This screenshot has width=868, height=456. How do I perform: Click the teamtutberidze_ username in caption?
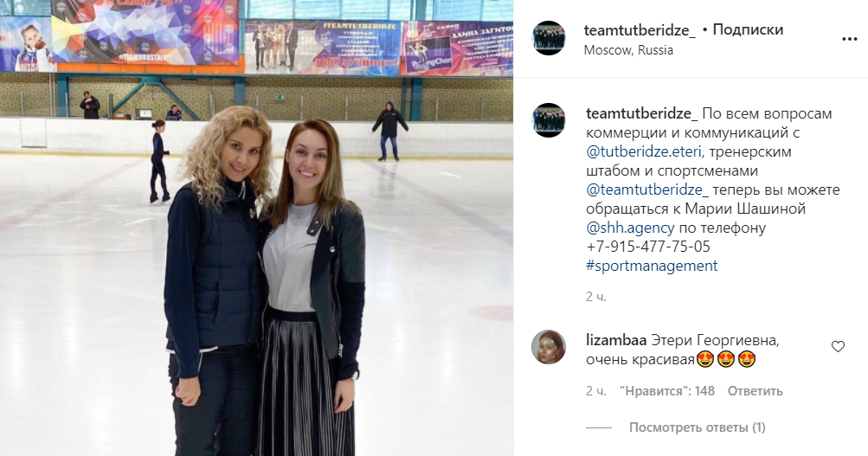[642, 113]
